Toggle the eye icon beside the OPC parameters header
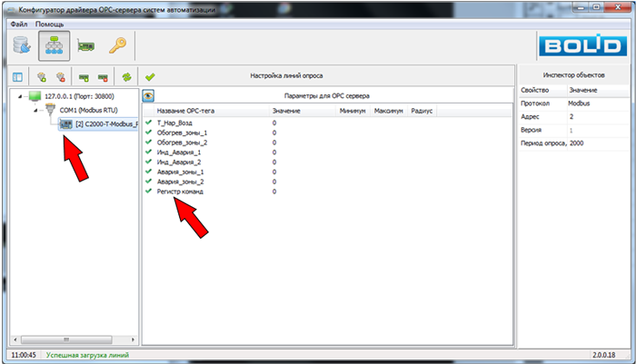This screenshot has width=636, height=364. coord(149,95)
